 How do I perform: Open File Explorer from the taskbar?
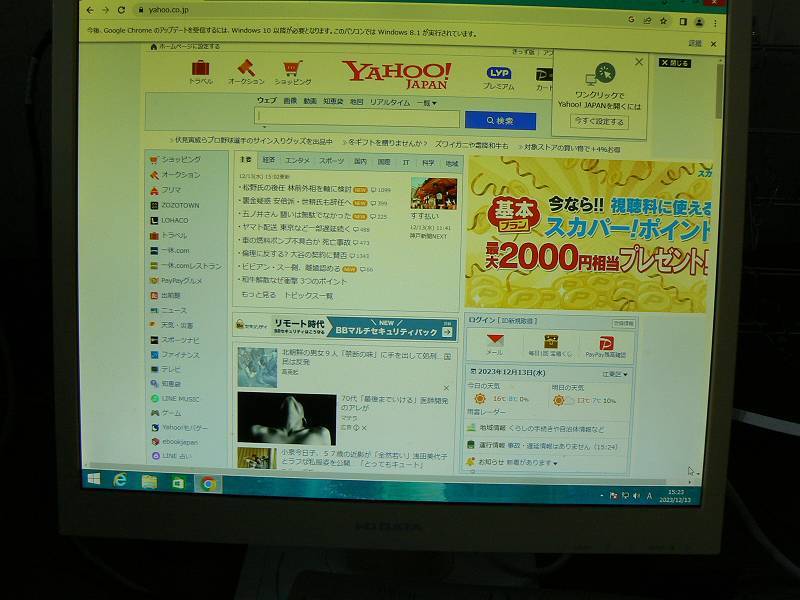pyautogui.click(x=149, y=482)
